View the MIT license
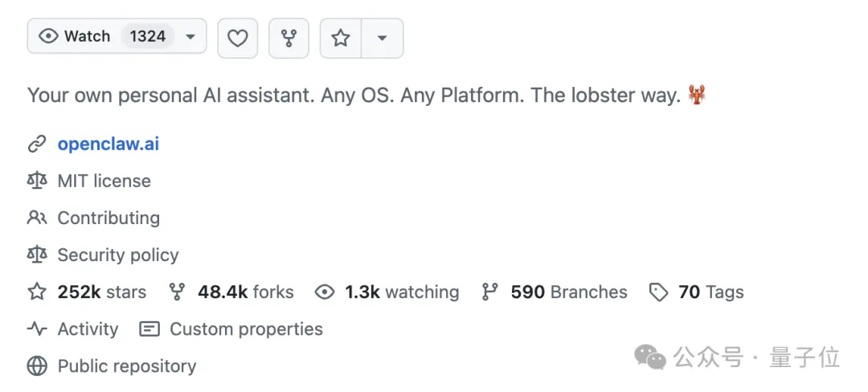This screenshot has width=868, height=392. pyautogui.click(x=104, y=181)
